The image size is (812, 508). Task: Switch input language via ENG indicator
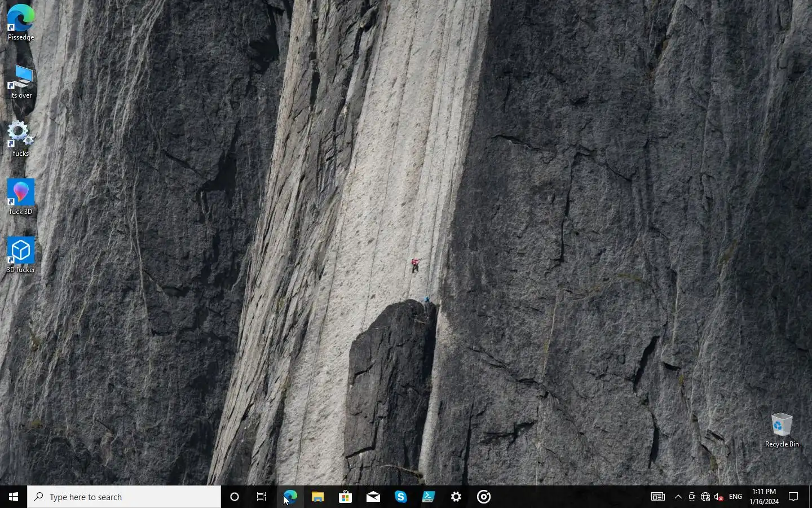pos(735,497)
